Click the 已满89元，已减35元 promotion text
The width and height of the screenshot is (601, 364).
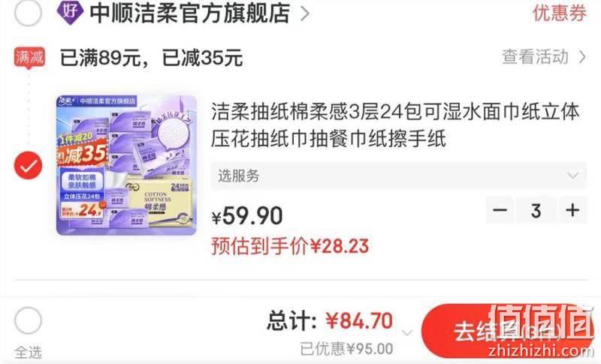pyautogui.click(x=152, y=58)
